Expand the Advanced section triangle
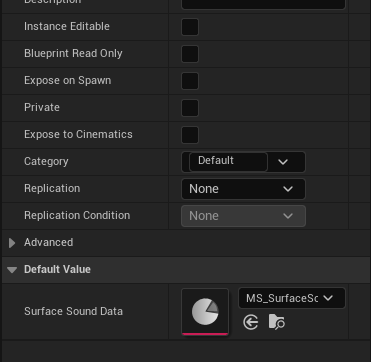371x362 pixels. click(x=12, y=243)
